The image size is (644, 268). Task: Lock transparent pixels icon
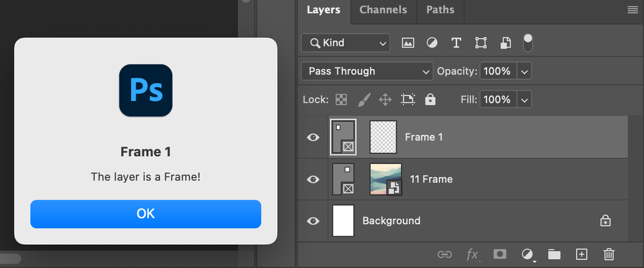pos(342,99)
